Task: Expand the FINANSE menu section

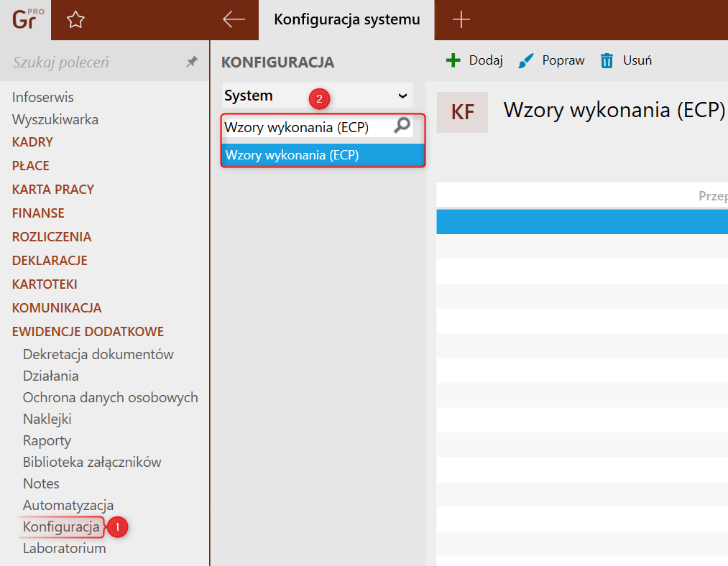Action: (38, 213)
